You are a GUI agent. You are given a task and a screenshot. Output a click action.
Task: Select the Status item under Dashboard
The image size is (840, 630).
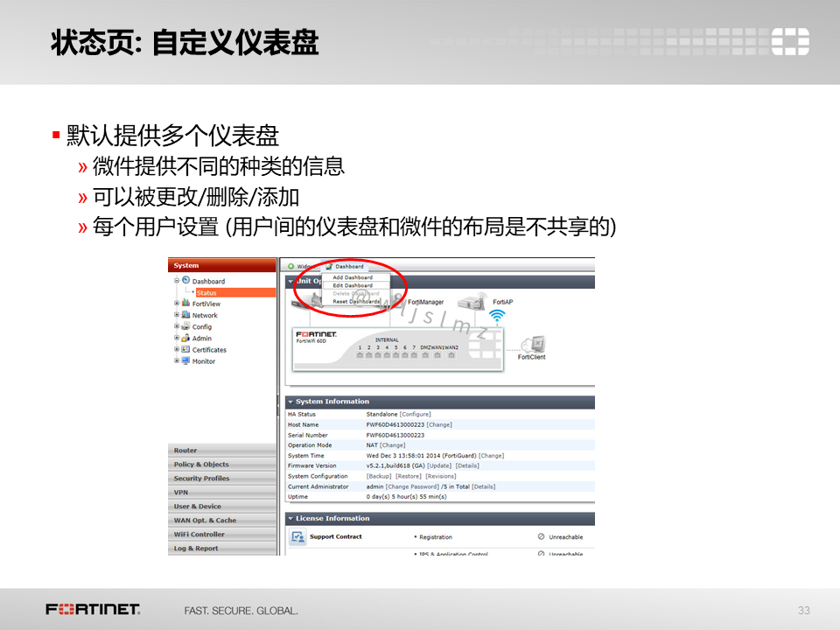(235, 292)
